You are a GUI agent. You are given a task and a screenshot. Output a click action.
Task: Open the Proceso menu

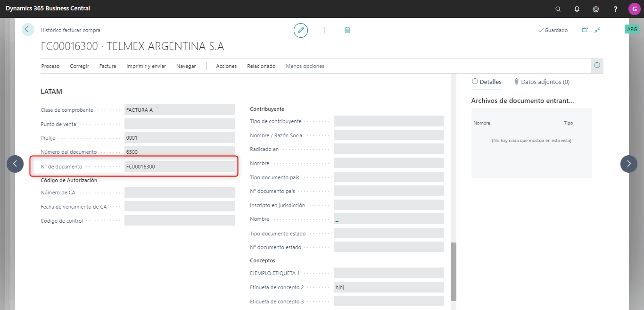[x=50, y=66]
